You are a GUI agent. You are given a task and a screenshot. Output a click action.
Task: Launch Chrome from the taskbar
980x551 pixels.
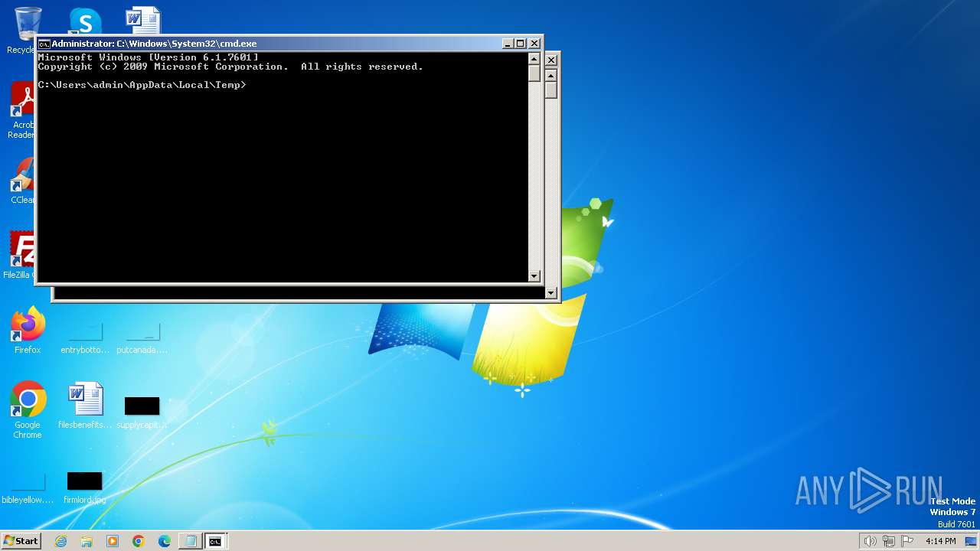139,541
